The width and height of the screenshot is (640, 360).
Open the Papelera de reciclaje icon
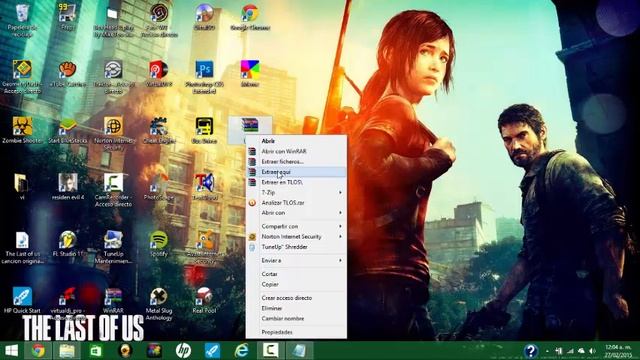22,20
